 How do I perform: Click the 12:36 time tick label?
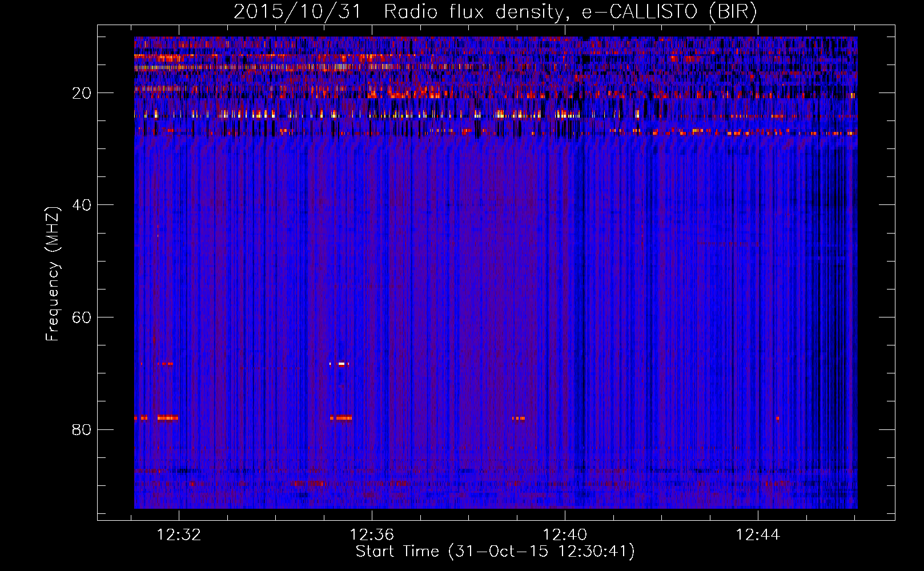(x=372, y=534)
